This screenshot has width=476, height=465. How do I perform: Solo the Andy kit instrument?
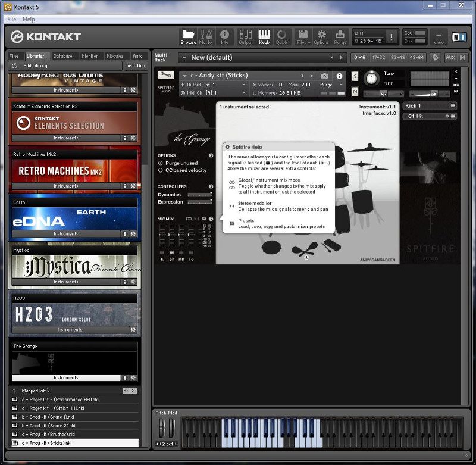(355, 76)
